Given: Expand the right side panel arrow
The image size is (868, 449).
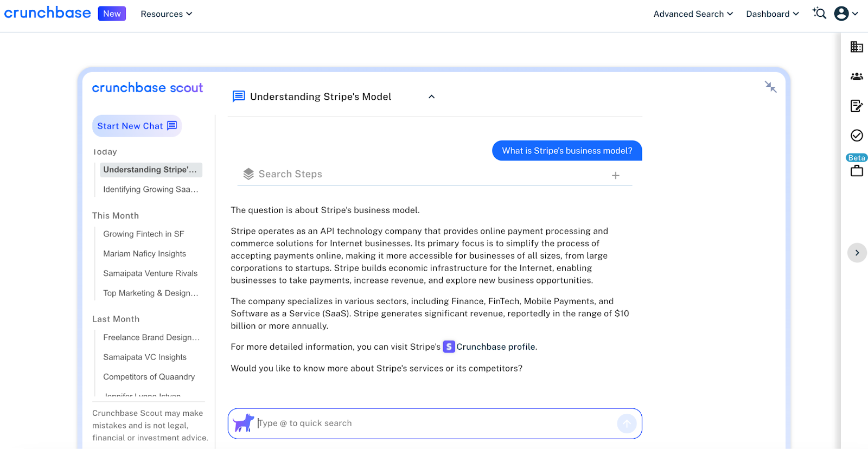Looking at the screenshot, I should tap(857, 253).
